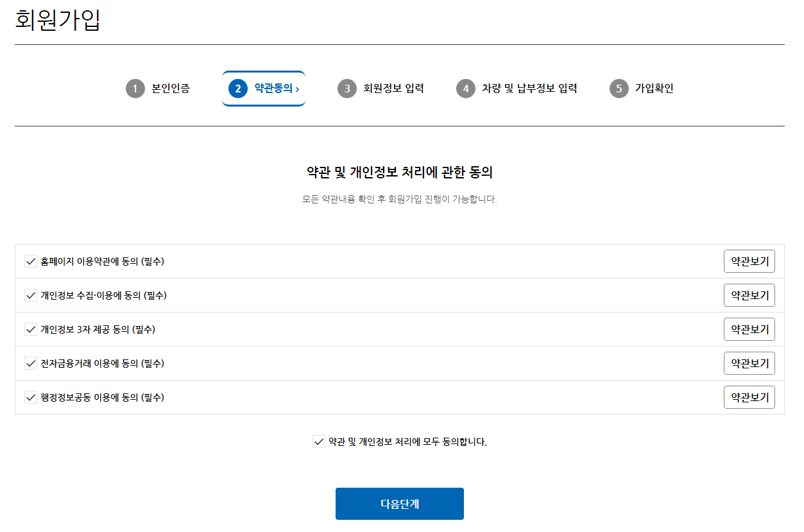Toggle the agree-to-all terms checkbox
Viewport: 804px width, 532px height.
(x=319, y=441)
